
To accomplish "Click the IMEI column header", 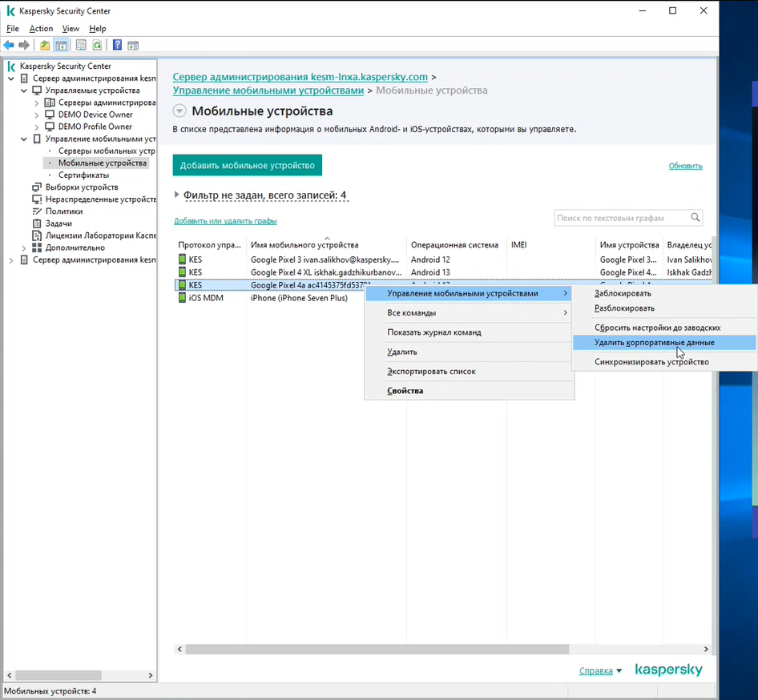I will click(x=550, y=245).
